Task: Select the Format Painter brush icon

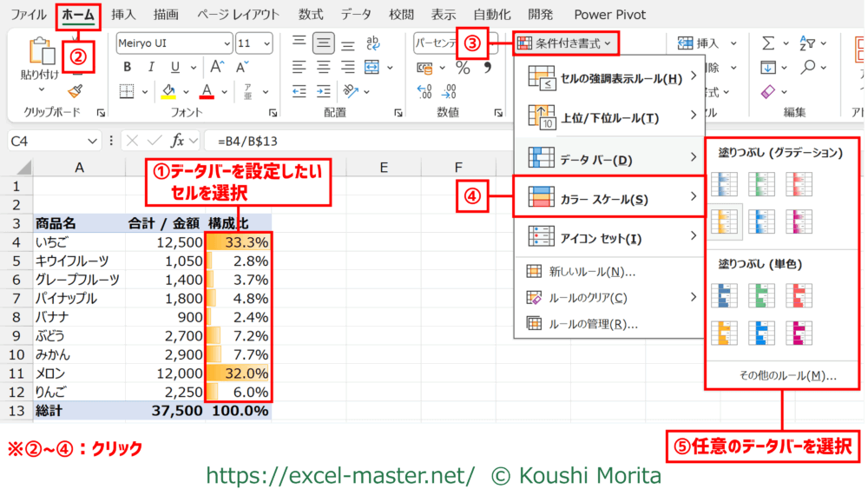Action: (76, 90)
